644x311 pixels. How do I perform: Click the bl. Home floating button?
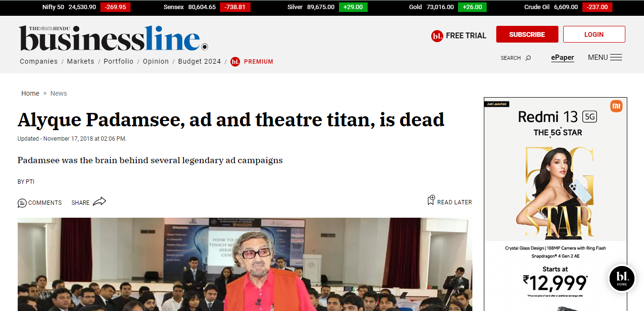point(622,278)
